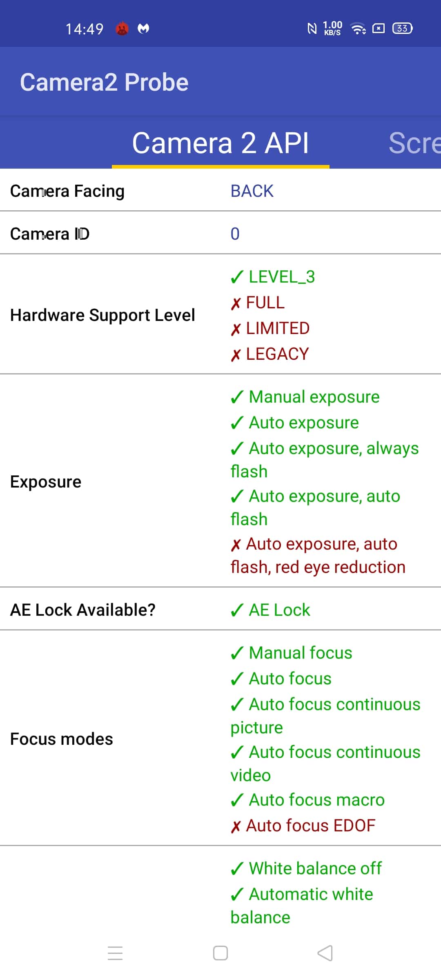Tap the checkmark next to AE Lock
Screen dimensions: 441x980
237,610
